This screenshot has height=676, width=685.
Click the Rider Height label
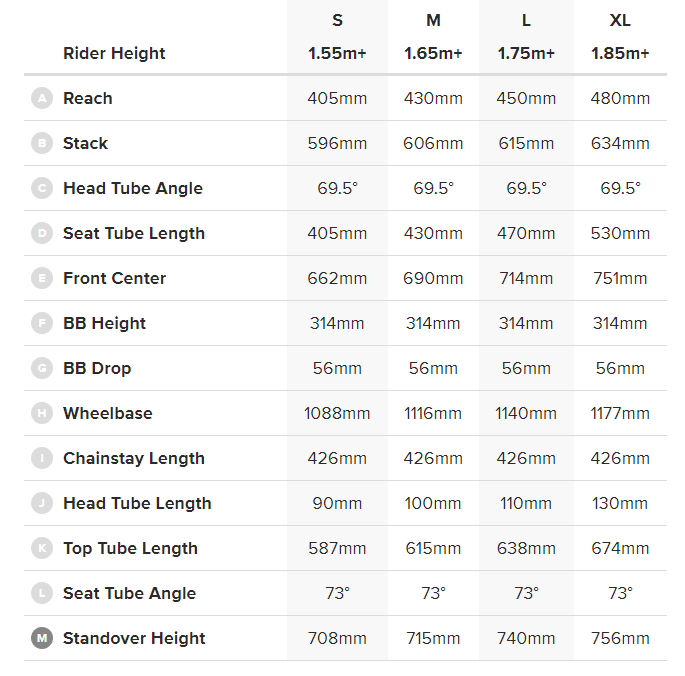tap(114, 53)
